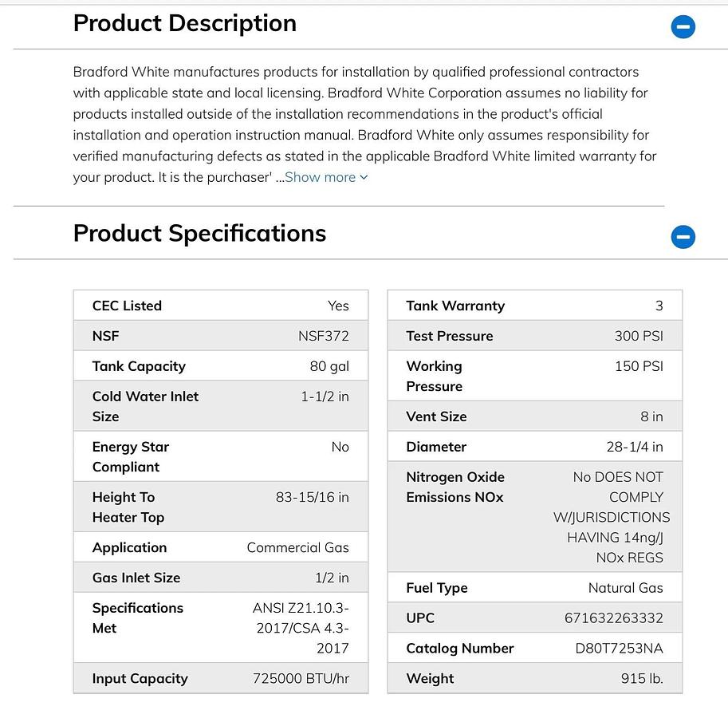Click the Commercial Gas application value
The width and height of the screenshot is (728, 718).
click(x=297, y=547)
